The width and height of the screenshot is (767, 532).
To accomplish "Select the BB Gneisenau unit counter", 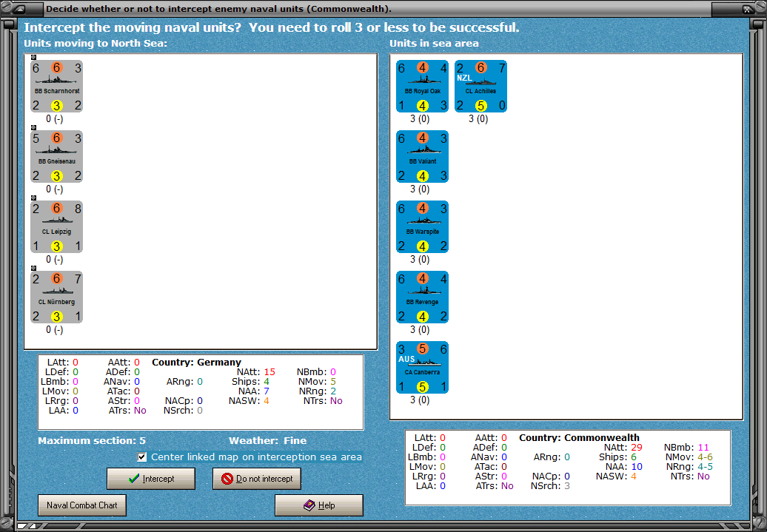I will click(x=56, y=156).
